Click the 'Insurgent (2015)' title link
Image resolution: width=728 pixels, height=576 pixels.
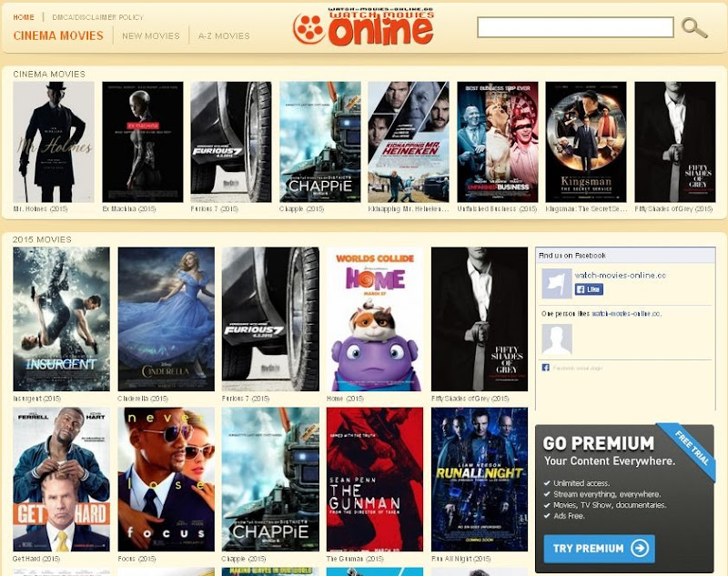pos(36,399)
